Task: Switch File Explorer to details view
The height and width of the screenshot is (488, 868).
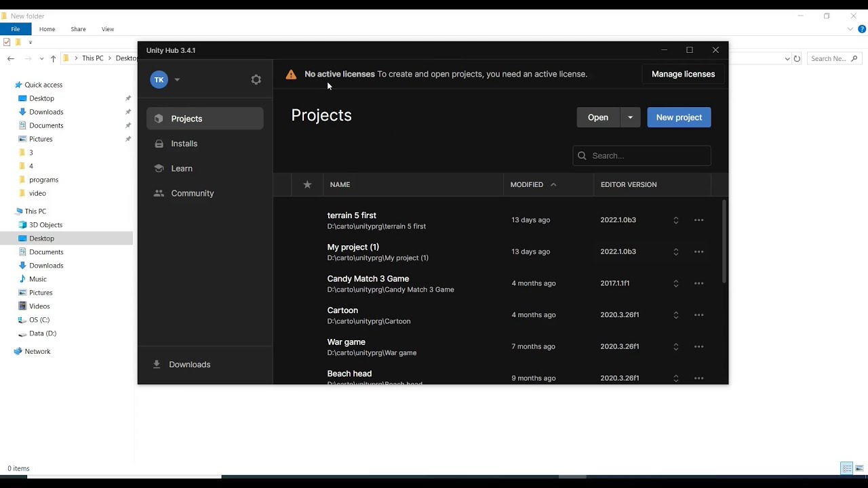Action: 847,468
